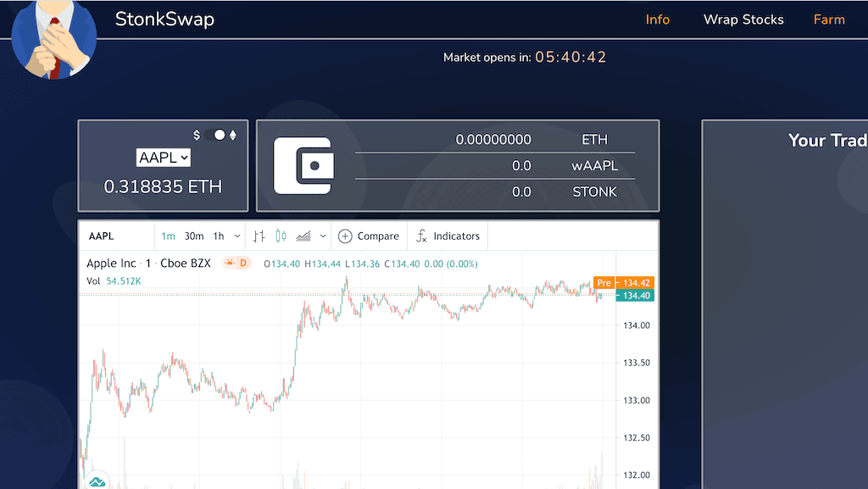Select the 1m chart interval
This screenshot has width=868, height=489.
tap(169, 236)
